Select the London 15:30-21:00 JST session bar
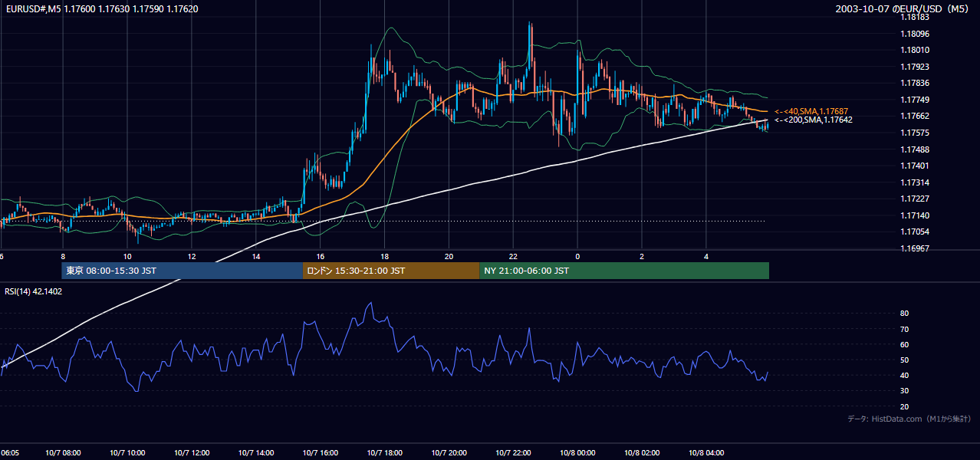 click(x=391, y=271)
